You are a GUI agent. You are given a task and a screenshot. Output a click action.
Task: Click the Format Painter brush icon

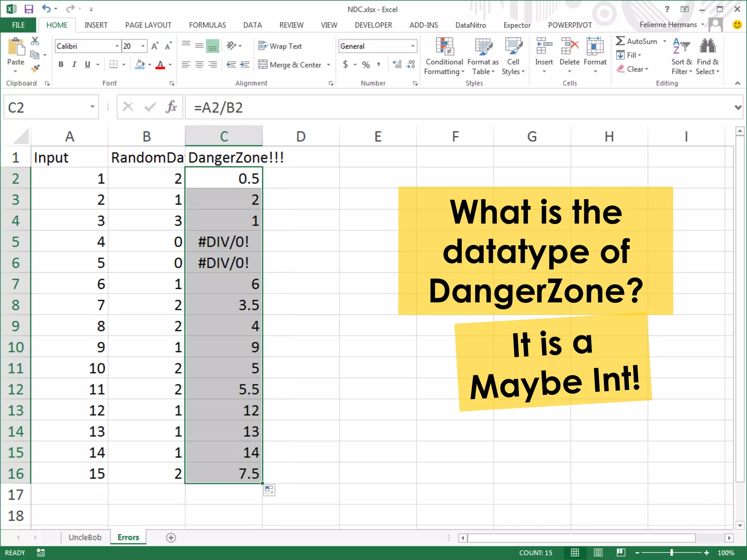coord(35,68)
